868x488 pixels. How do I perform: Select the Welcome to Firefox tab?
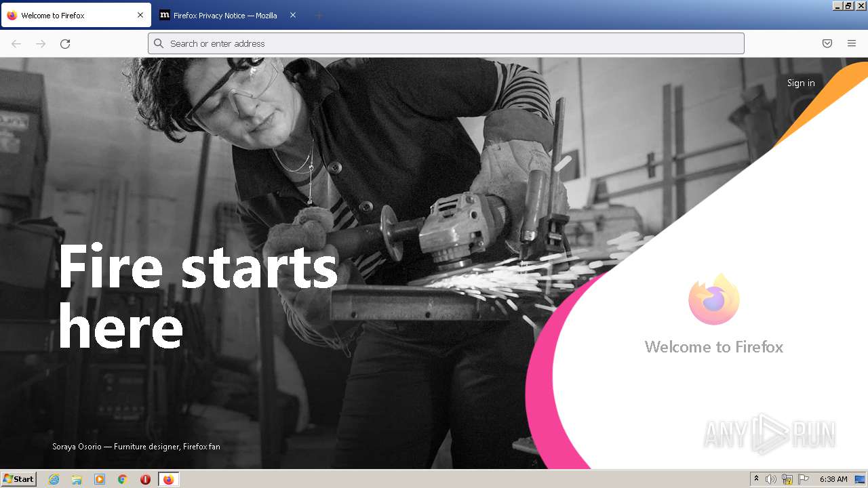pyautogui.click(x=76, y=15)
